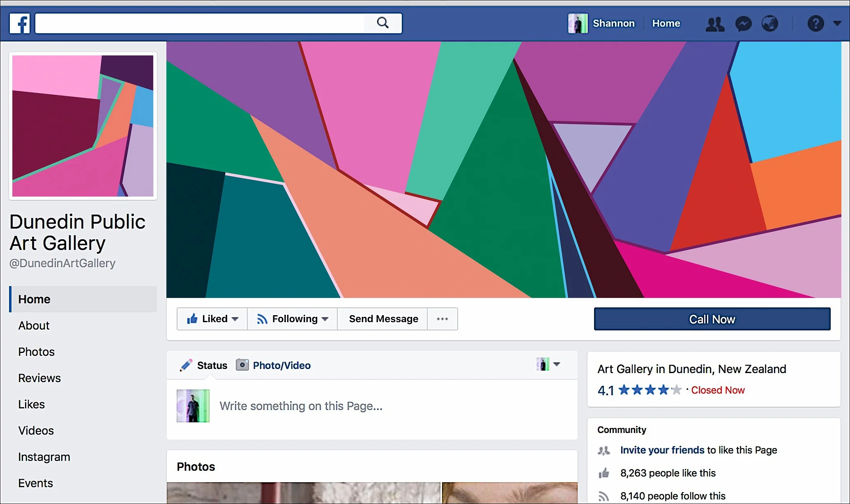Click the Send Message button
The height and width of the screenshot is (504, 850).
pos(383,319)
